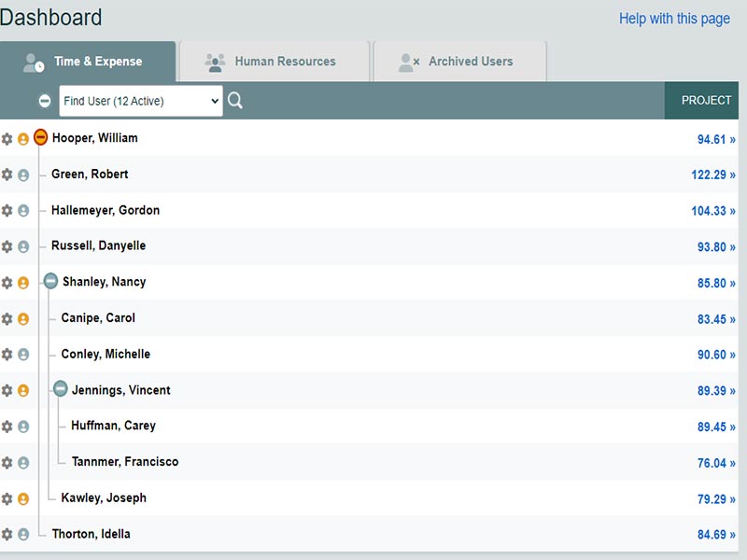The height and width of the screenshot is (560, 747).
Task: Open the Archived Users tab
Action: 459,62
